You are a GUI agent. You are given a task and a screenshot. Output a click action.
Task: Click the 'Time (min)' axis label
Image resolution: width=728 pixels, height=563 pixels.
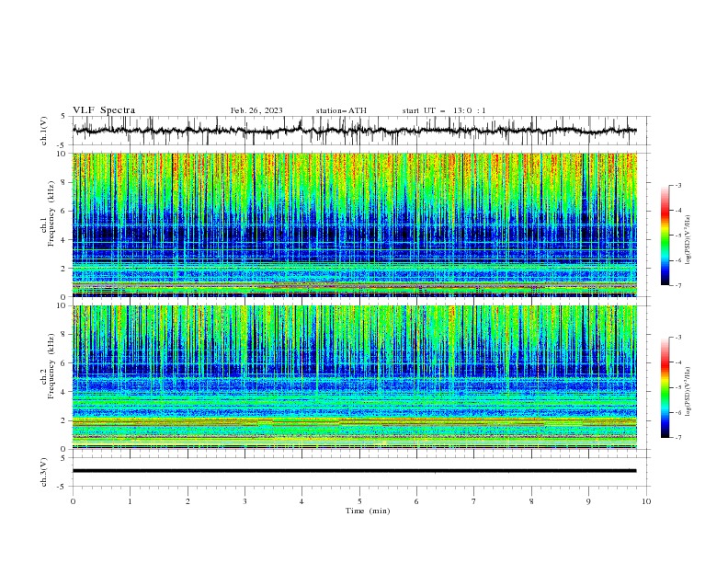coord(368,511)
